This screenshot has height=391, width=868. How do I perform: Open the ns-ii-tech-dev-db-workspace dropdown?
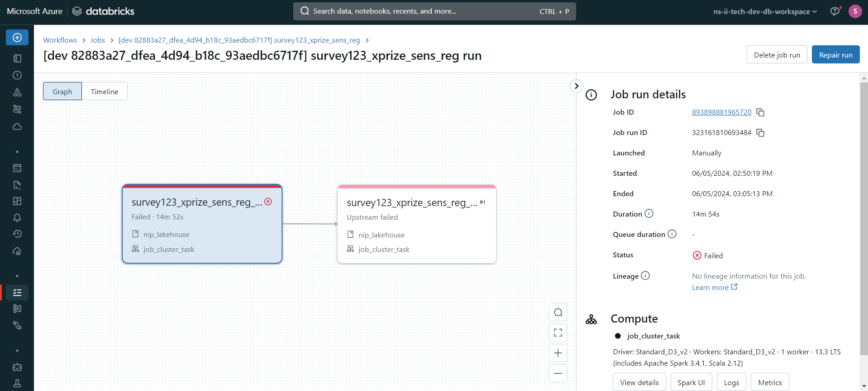(765, 11)
